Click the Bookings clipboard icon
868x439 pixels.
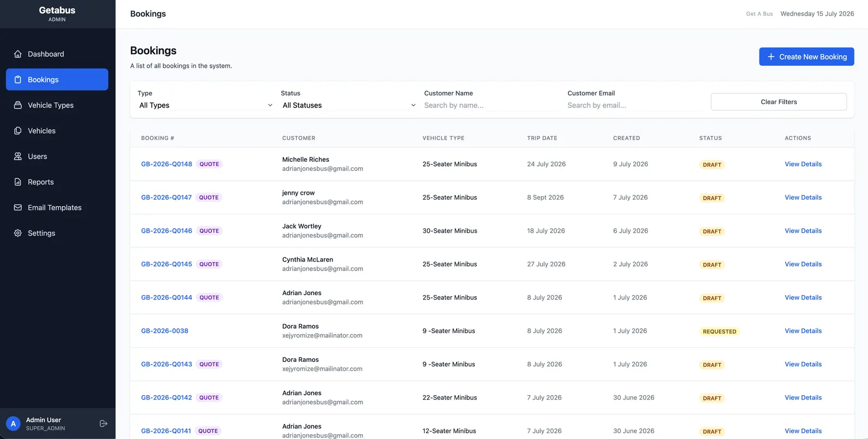(18, 80)
